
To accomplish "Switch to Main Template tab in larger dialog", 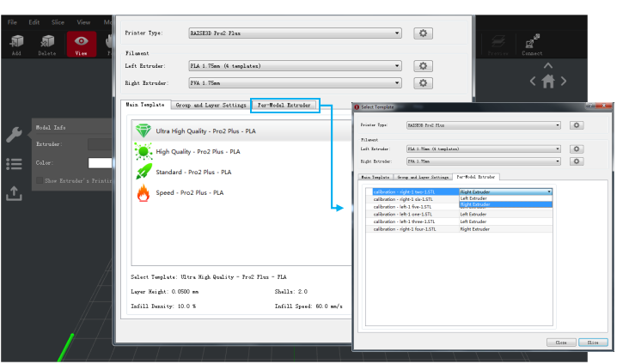I will click(145, 105).
